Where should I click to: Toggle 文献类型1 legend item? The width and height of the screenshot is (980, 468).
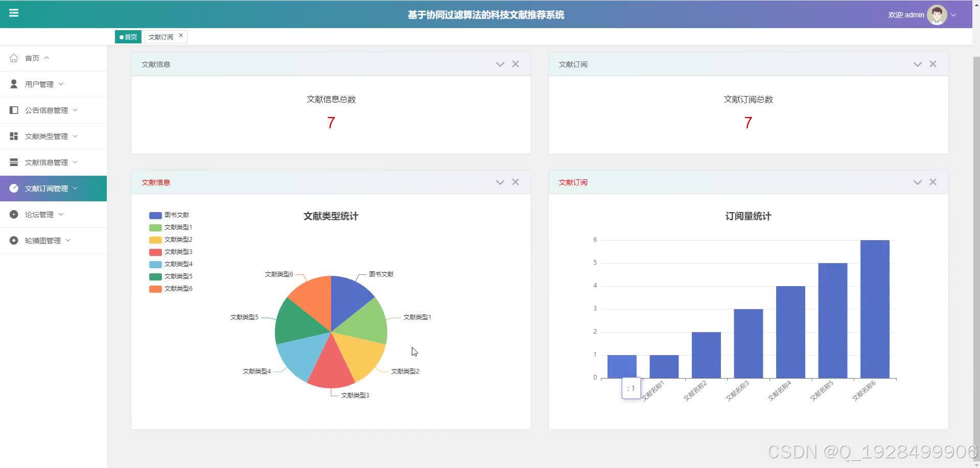click(x=171, y=227)
